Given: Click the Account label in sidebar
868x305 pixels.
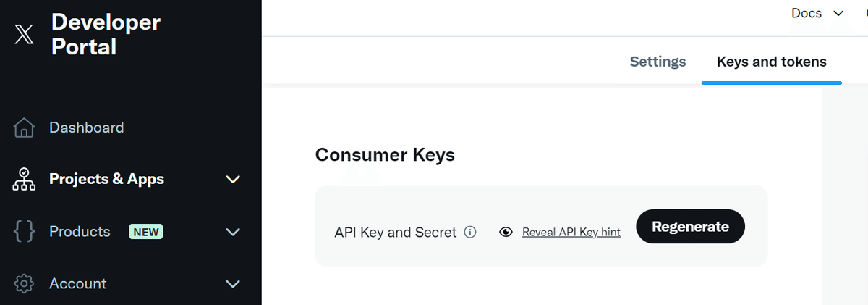Looking at the screenshot, I should point(78,284).
